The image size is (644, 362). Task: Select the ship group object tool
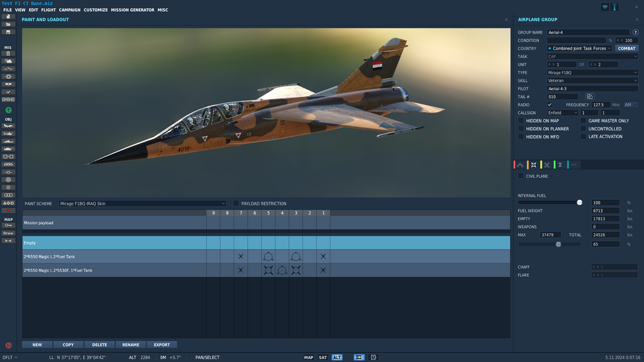tap(8, 141)
